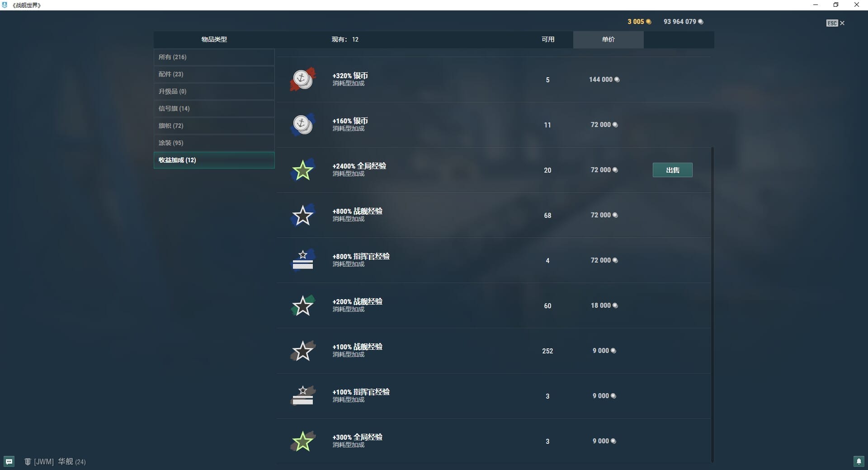Select the +300% global XP star icon
868x470 pixels.
click(x=302, y=441)
